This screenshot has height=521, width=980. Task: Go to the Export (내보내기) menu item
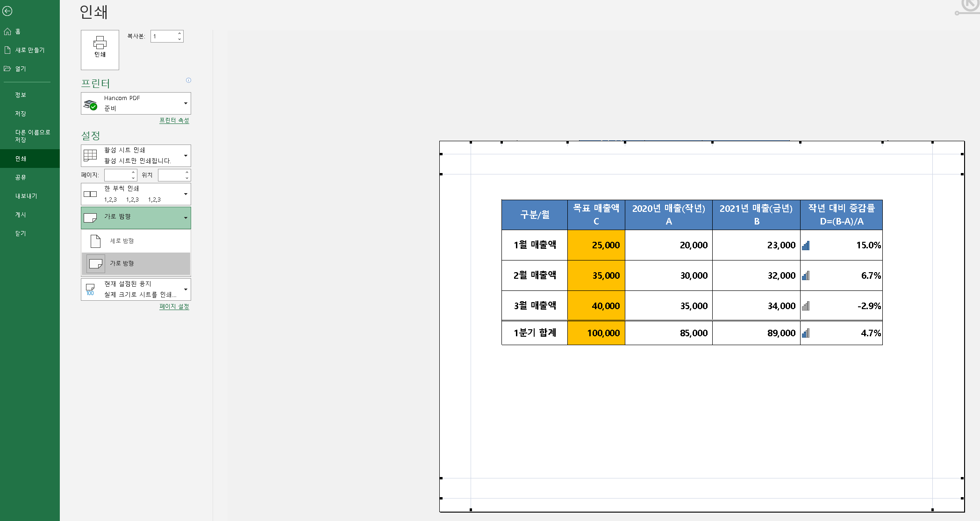click(x=26, y=196)
